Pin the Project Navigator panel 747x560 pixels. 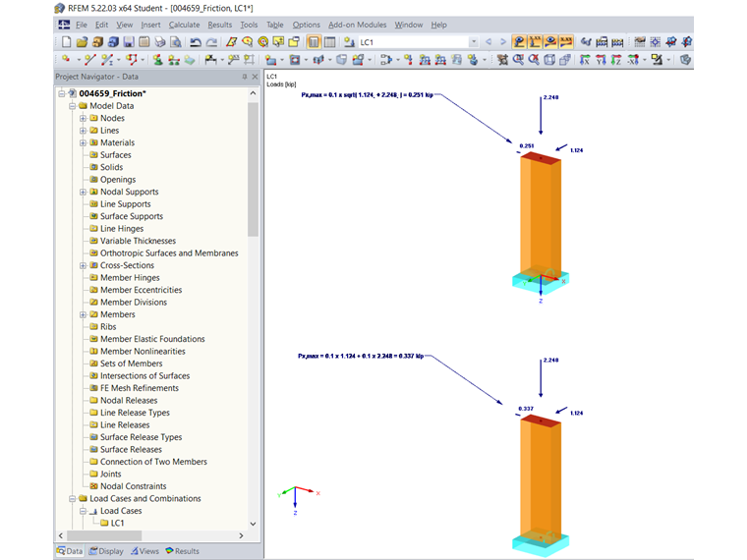(x=245, y=77)
